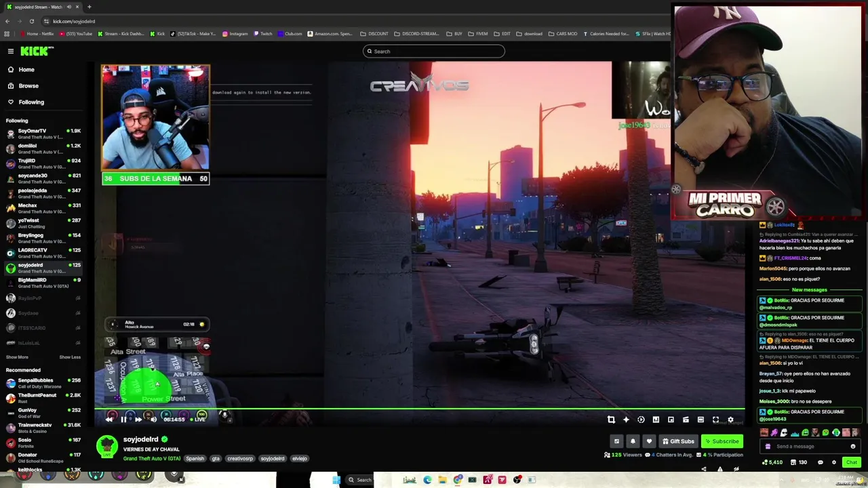Open emote picker in chat input
This screenshot has height=488, width=868.
point(853,447)
